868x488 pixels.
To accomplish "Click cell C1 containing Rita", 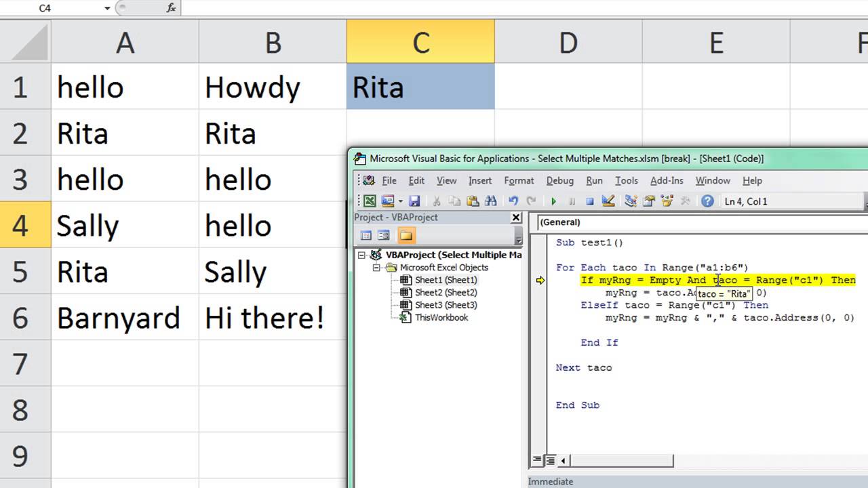I will point(420,87).
